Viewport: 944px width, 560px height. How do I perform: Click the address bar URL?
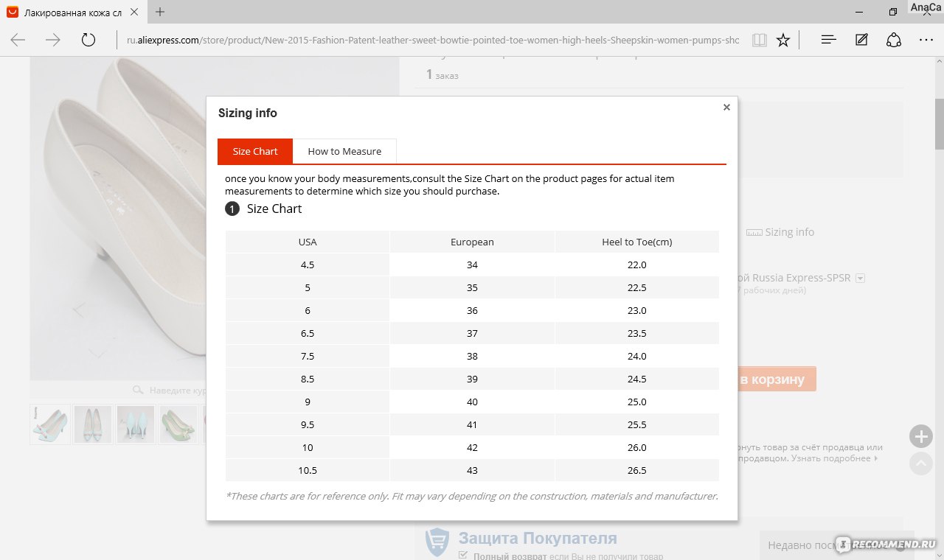point(432,40)
